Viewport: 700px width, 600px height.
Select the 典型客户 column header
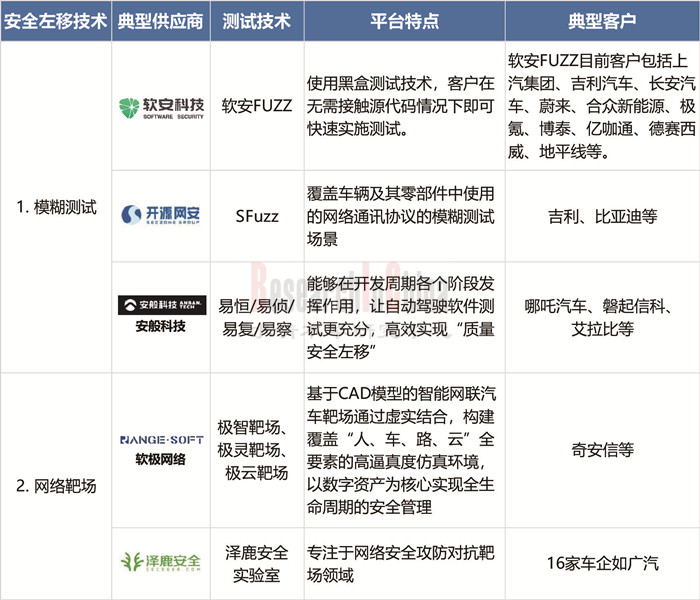click(602, 21)
